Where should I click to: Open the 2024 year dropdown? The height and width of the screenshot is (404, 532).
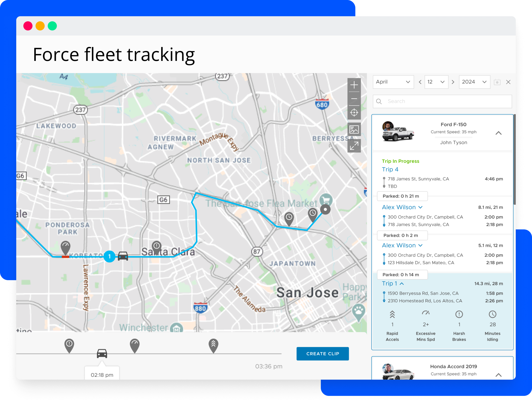[474, 82]
